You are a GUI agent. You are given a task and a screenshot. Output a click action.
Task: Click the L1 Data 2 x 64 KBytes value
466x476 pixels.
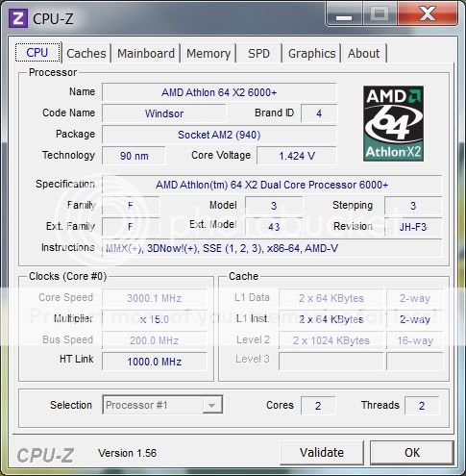(x=331, y=298)
